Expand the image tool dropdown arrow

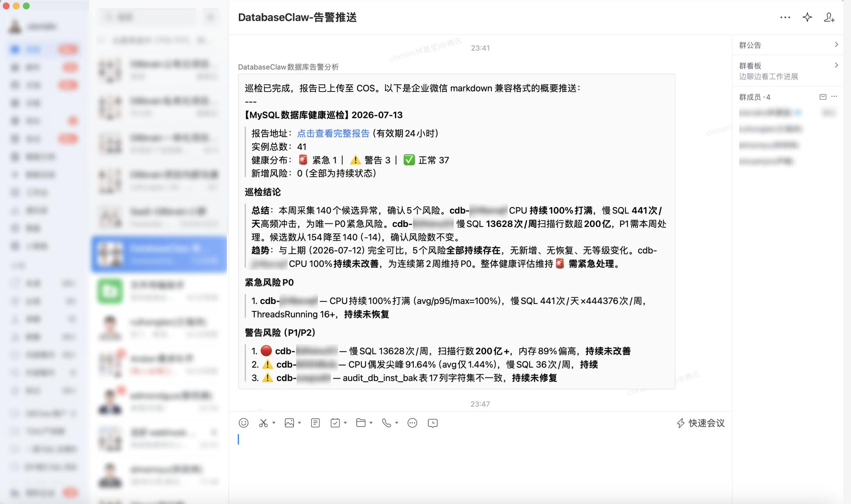300,423
